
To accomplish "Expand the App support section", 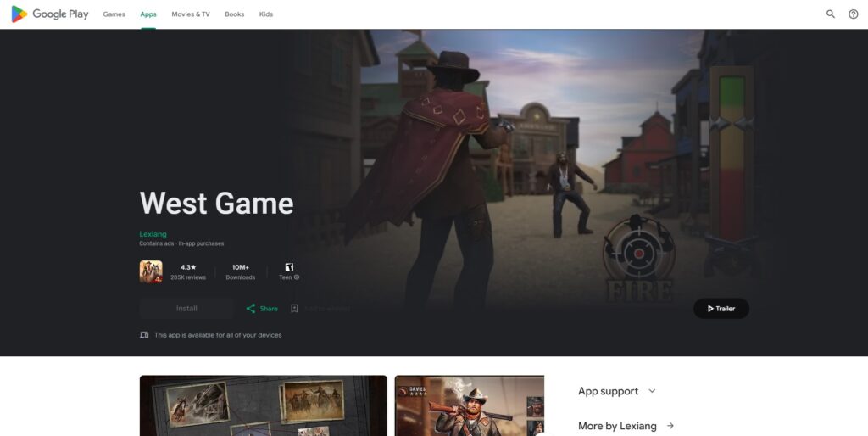I will (x=617, y=391).
